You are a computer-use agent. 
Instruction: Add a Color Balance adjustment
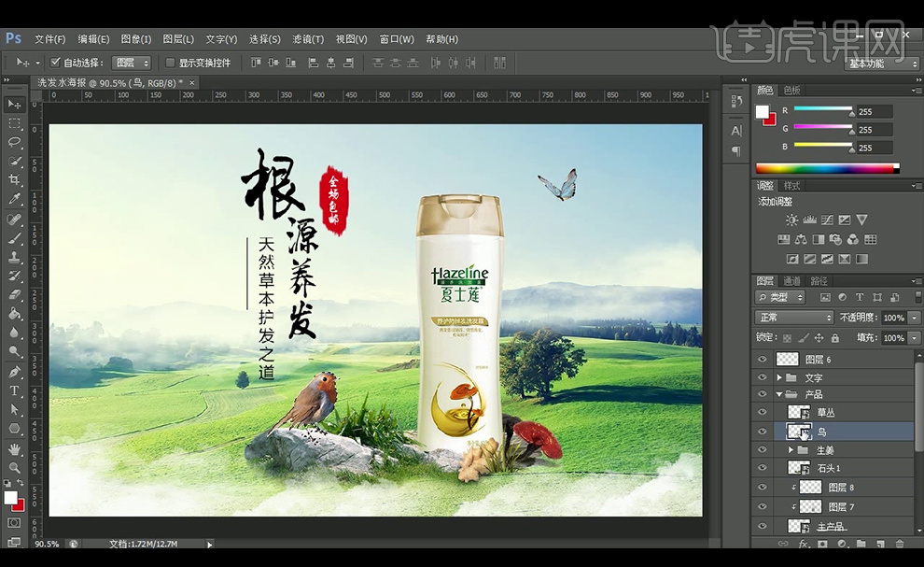click(x=801, y=239)
